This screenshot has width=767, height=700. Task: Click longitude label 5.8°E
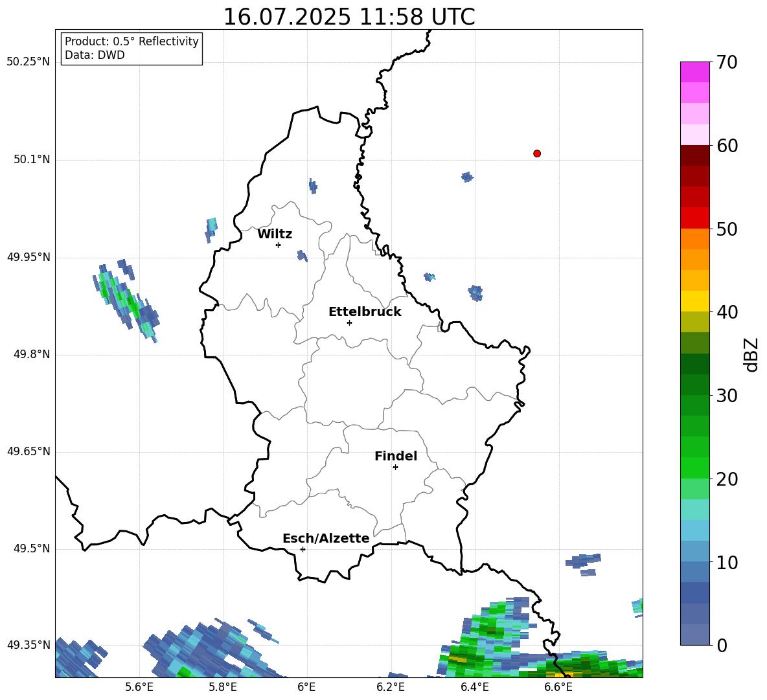click(x=223, y=687)
